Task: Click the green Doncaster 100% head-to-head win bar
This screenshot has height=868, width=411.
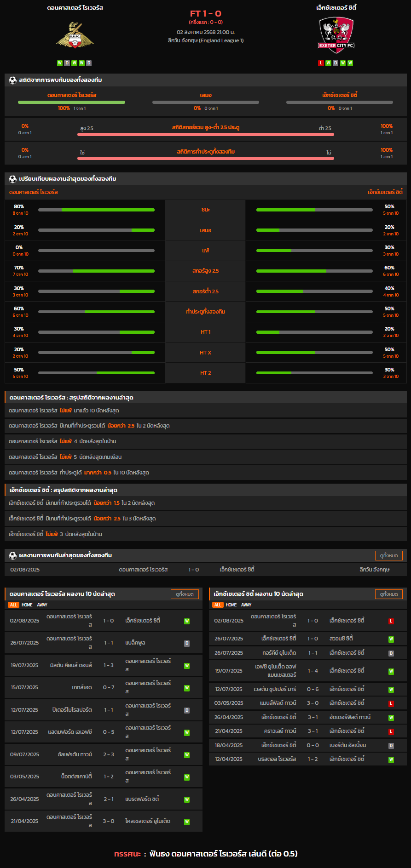Action: tap(71, 102)
